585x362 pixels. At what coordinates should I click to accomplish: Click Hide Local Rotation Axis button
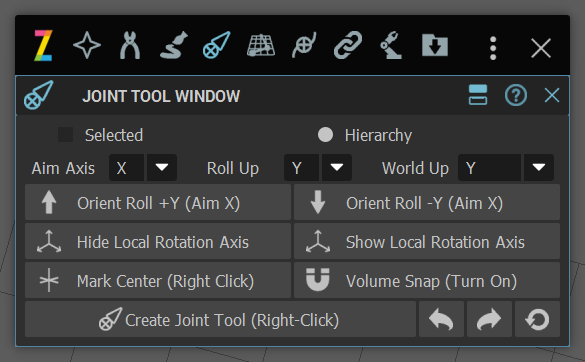(158, 241)
